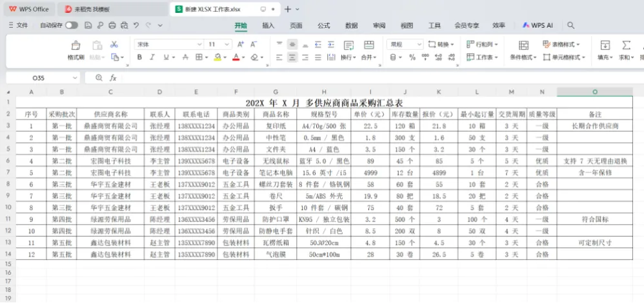Open the 数据 ribbon tab

pyautogui.click(x=352, y=25)
